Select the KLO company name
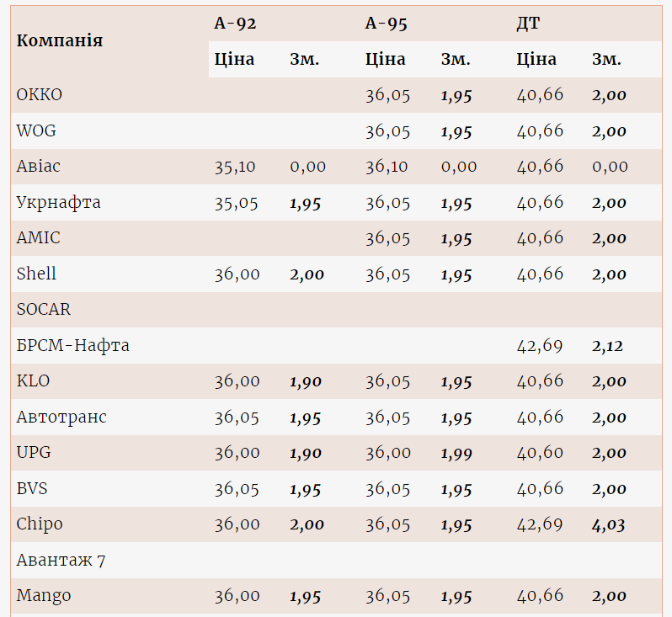The image size is (672, 617). 33,381
